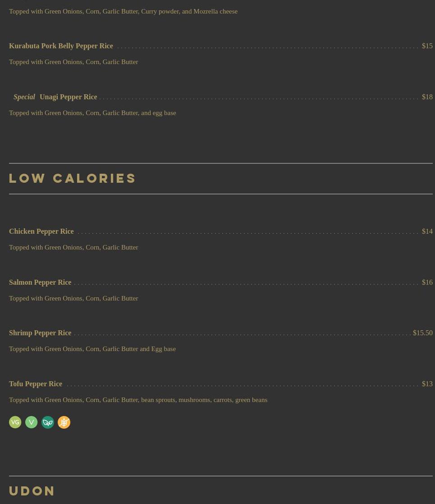Open the Chicken Pepper Rice item
Viewport: 435px width, 504px height.
[41, 231]
